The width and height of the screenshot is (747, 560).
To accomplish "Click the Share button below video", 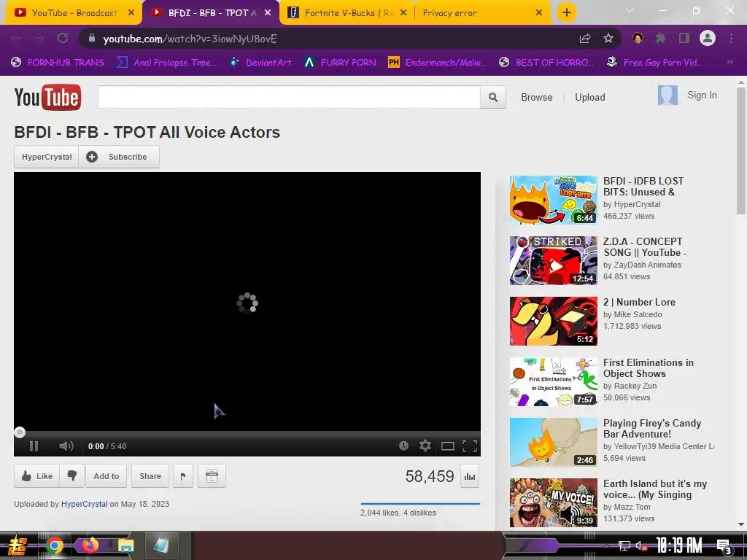I will [150, 475].
